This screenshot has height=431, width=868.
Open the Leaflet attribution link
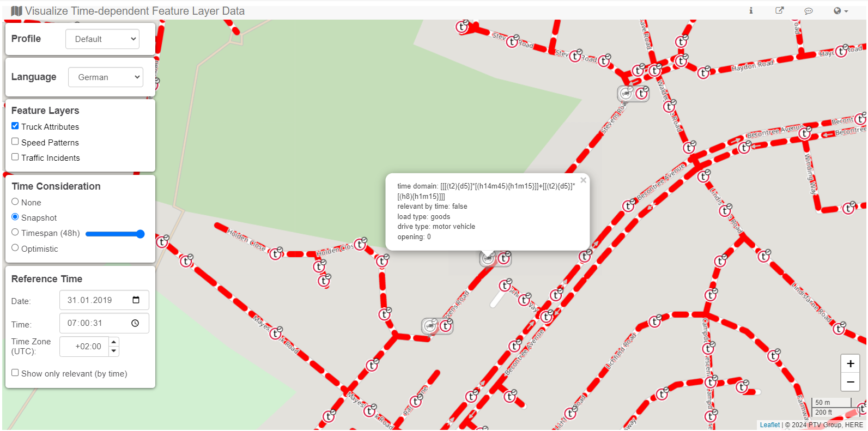(769, 425)
